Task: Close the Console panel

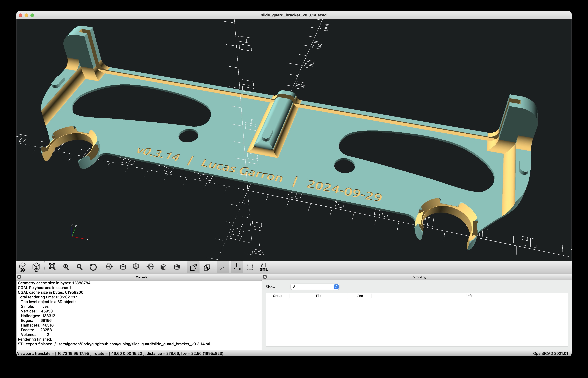Action: 19,277
